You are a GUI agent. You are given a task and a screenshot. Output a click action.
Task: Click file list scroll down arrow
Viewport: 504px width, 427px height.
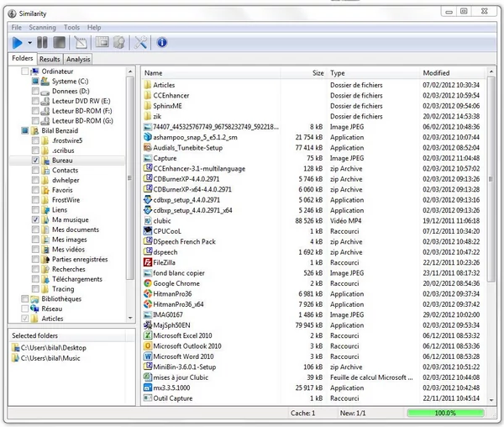tap(491, 400)
